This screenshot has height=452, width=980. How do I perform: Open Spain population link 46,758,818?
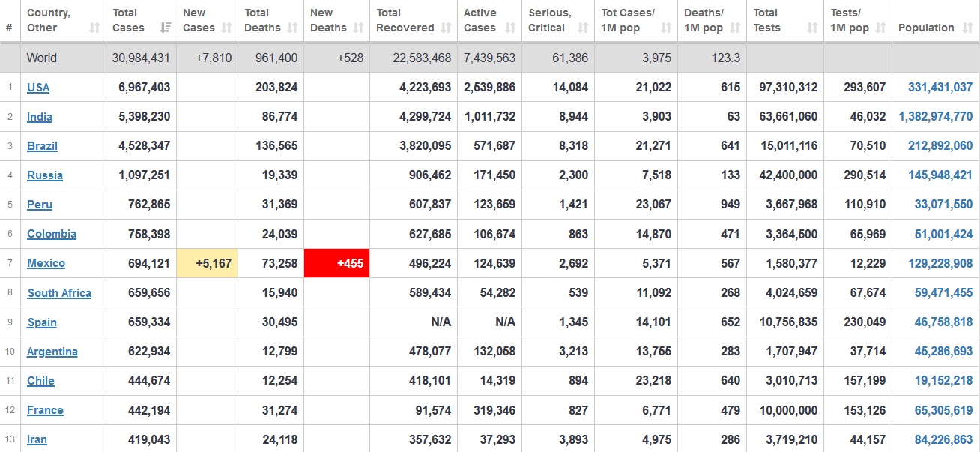tap(944, 322)
